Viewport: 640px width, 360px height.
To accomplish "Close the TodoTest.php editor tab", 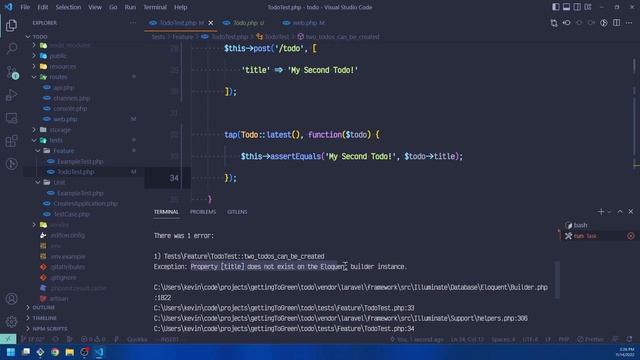I will tap(211, 23).
